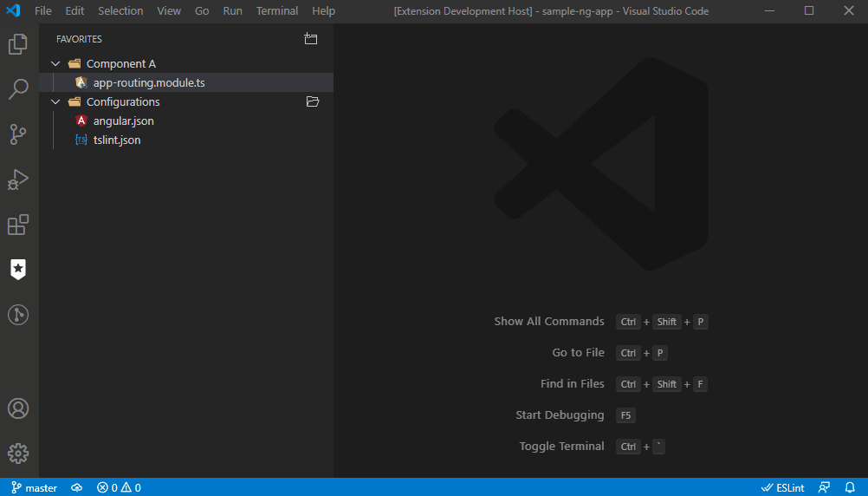Click the cloud publish icon in status bar
The width and height of the screenshot is (868, 496).
pyautogui.click(x=77, y=487)
